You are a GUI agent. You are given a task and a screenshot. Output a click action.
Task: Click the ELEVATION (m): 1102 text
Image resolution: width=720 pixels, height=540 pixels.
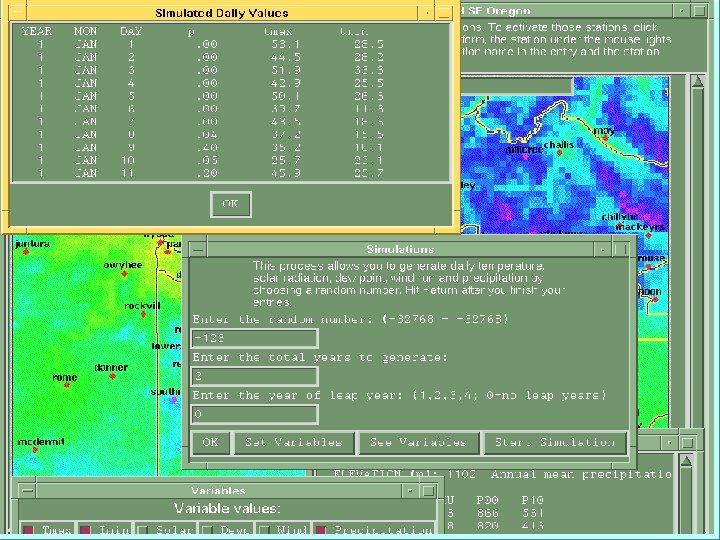click(405, 474)
